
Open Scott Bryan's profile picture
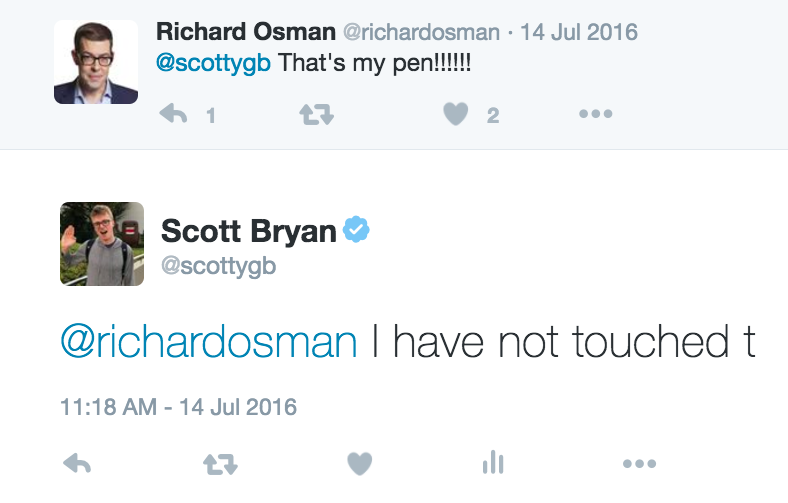pos(102,244)
